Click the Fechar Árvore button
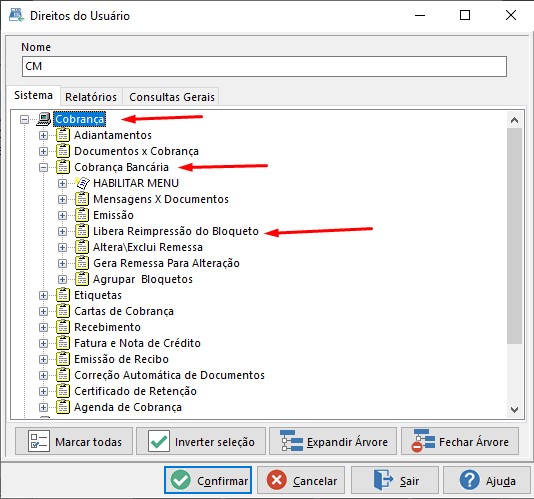 (x=460, y=441)
